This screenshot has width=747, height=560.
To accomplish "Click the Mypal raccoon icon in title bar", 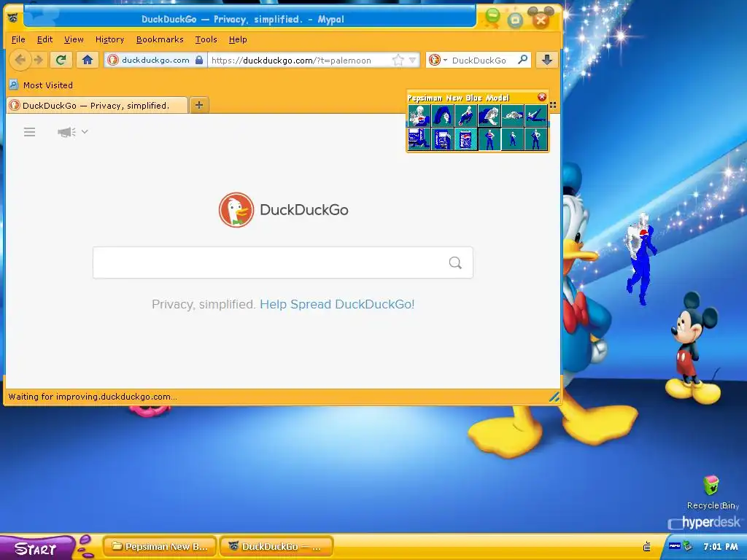I will 13,18.
